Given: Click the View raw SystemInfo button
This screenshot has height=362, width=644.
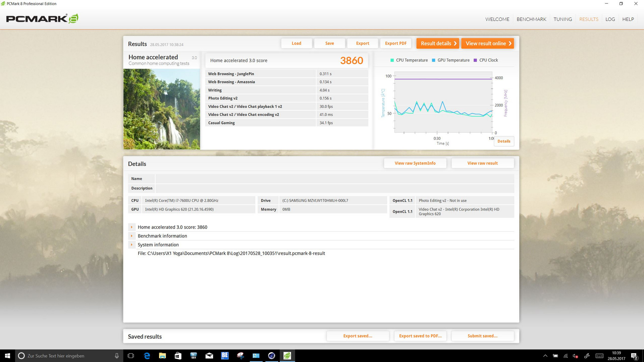Looking at the screenshot, I should 415,163.
